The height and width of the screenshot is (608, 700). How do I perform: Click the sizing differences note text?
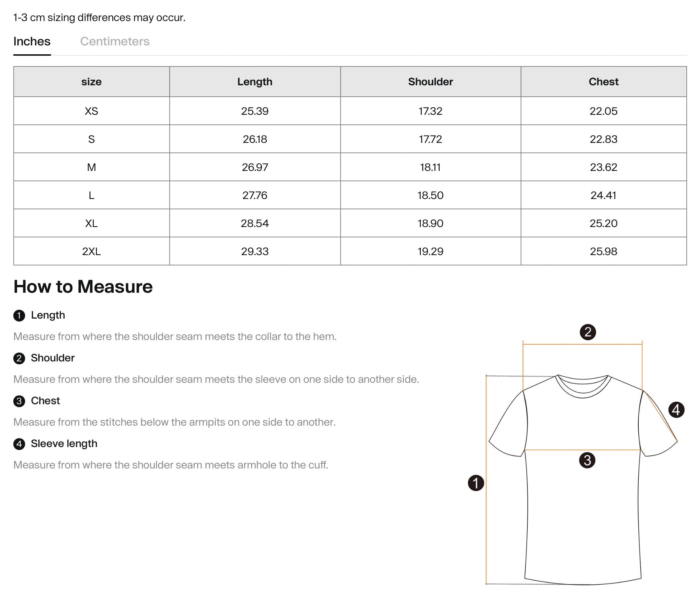(100, 16)
